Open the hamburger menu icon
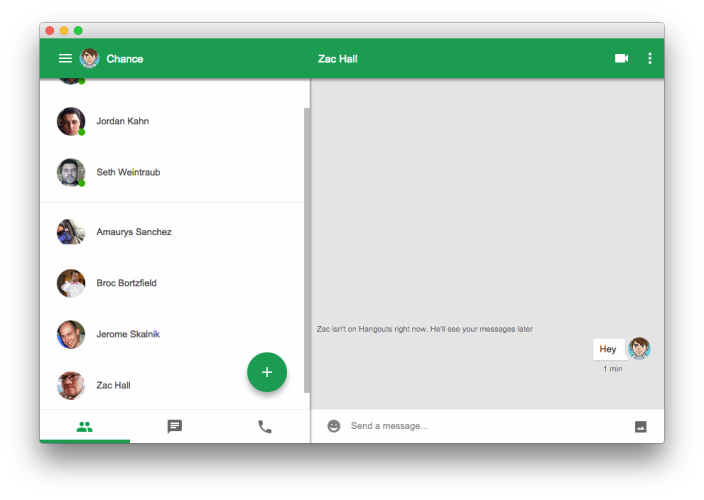704x500 pixels. pos(65,58)
